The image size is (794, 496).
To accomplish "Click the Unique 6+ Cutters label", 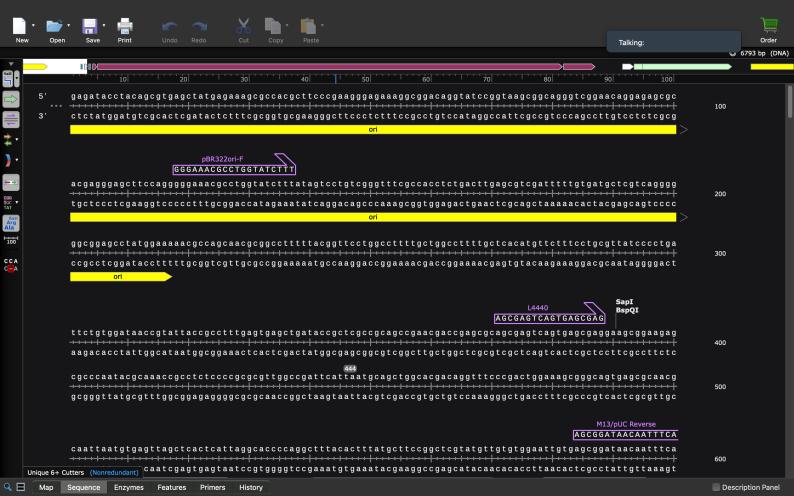I will tap(56, 472).
